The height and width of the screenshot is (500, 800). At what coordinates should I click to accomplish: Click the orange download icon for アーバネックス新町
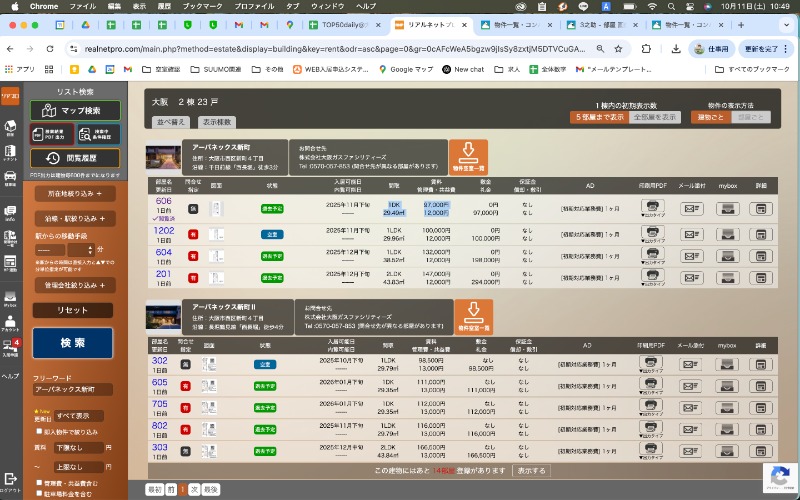click(468, 155)
